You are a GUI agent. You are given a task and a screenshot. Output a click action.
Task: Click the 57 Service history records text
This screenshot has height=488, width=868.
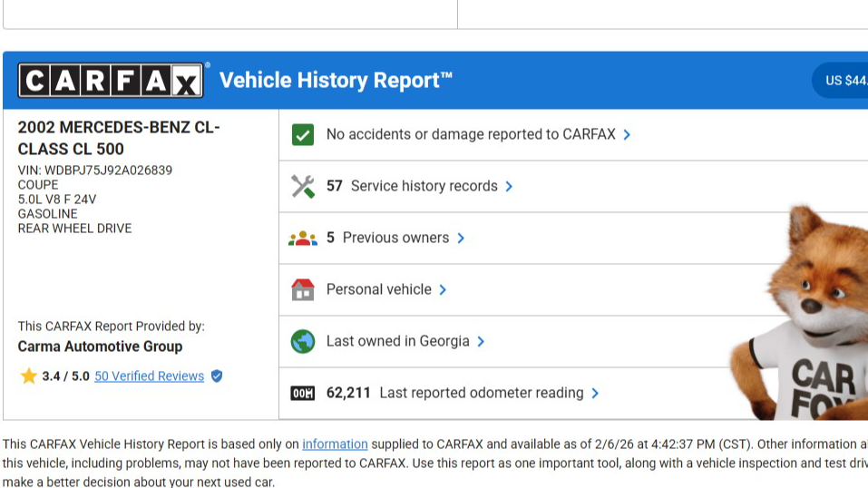point(412,186)
